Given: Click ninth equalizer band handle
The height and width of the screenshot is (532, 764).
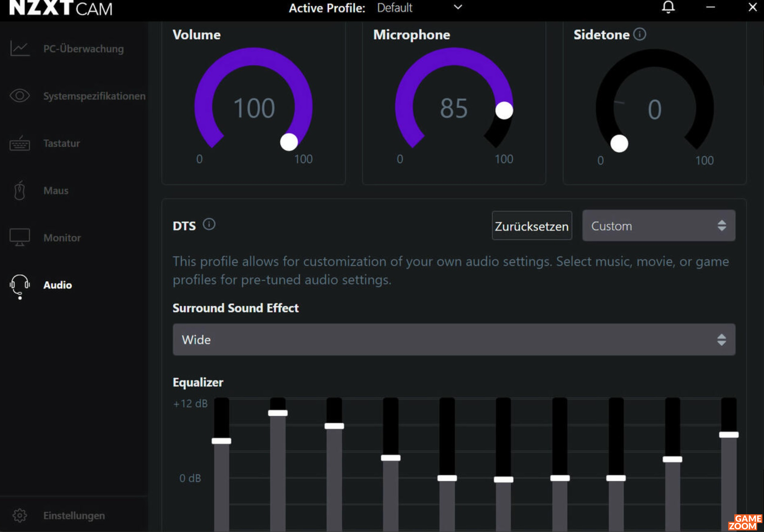Looking at the screenshot, I should tap(673, 460).
